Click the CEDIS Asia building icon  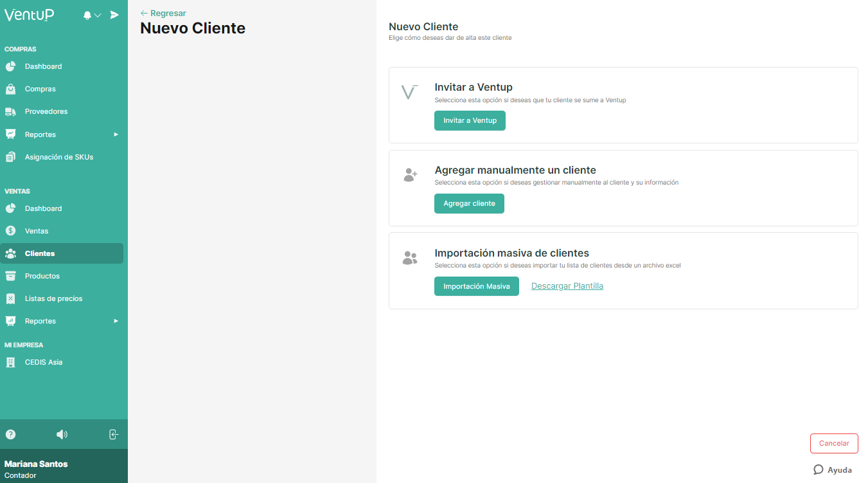[x=11, y=361]
